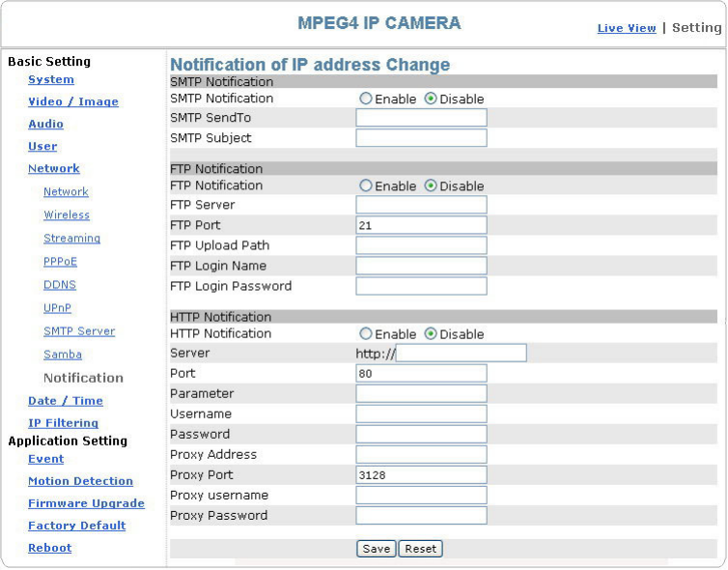This screenshot has height=570, width=728.
Task: Go to Firmware Upgrade page
Action: (x=86, y=503)
